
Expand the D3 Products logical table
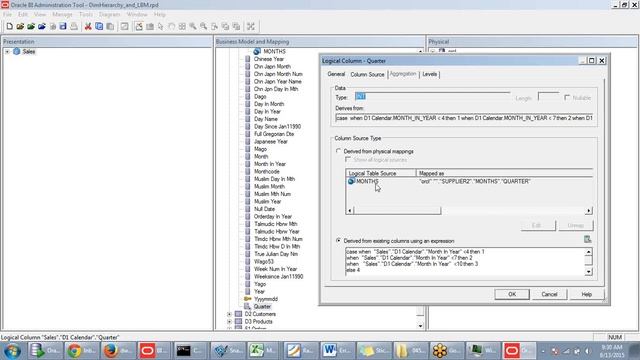(x=229, y=322)
